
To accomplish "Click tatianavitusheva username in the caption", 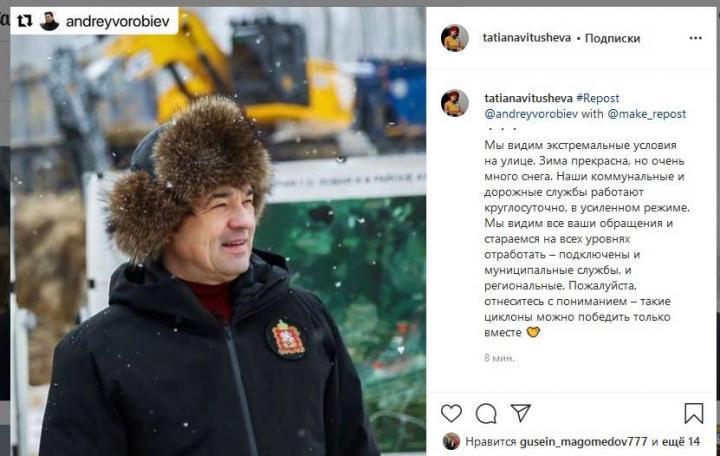I will tap(529, 98).
